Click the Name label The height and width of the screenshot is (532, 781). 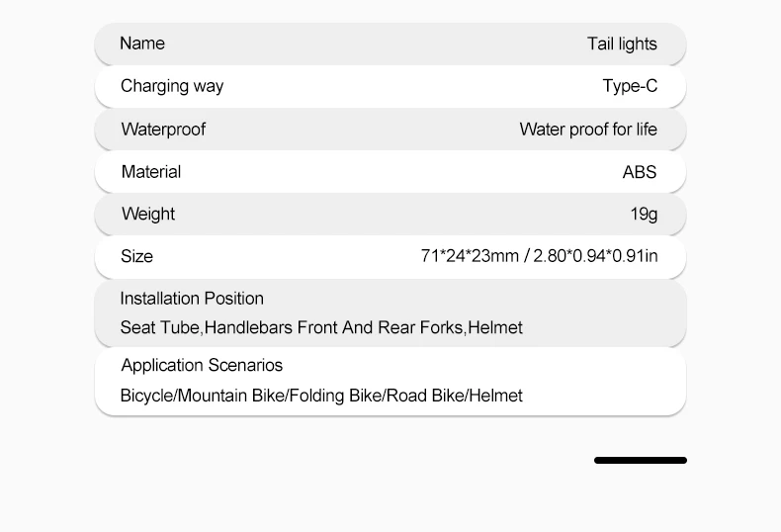142,44
